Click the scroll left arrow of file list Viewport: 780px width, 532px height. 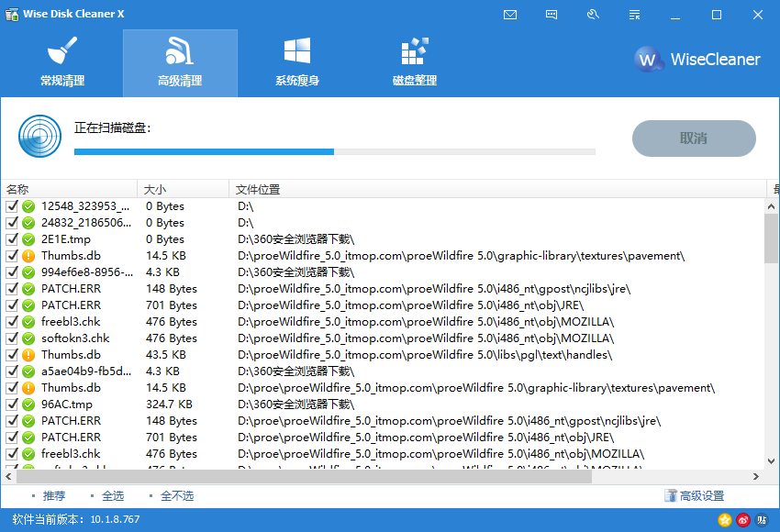8,476
